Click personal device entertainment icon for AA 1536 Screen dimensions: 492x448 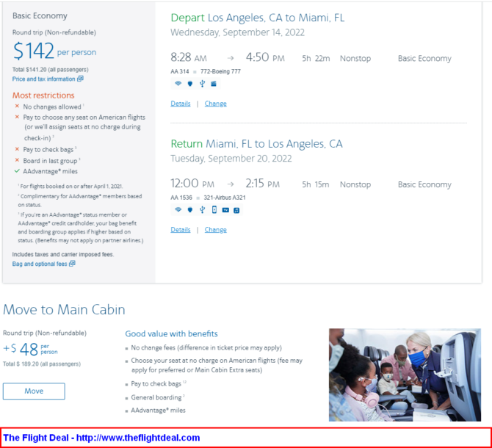pos(214,209)
